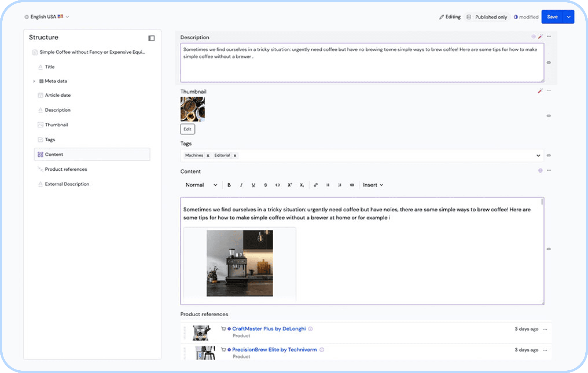Apply superscript formatting to text
This screenshot has height=373, width=588.
pyautogui.click(x=289, y=185)
